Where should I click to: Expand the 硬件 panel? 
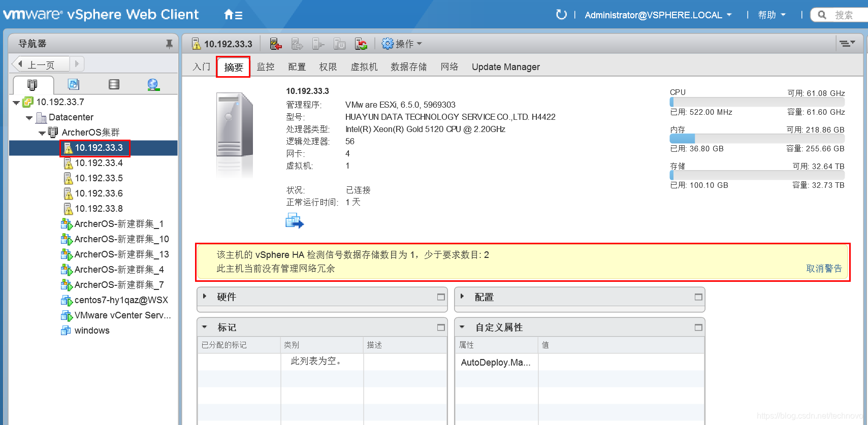pyautogui.click(x=205, y=296)
